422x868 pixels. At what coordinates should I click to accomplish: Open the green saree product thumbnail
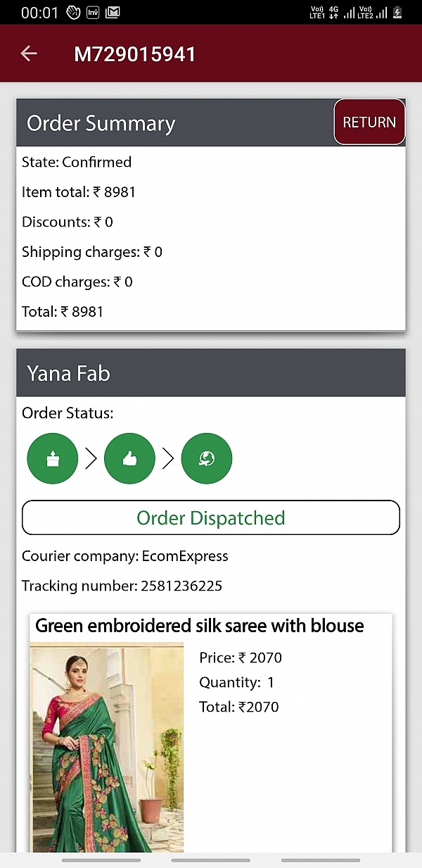[x=106, y=746]
